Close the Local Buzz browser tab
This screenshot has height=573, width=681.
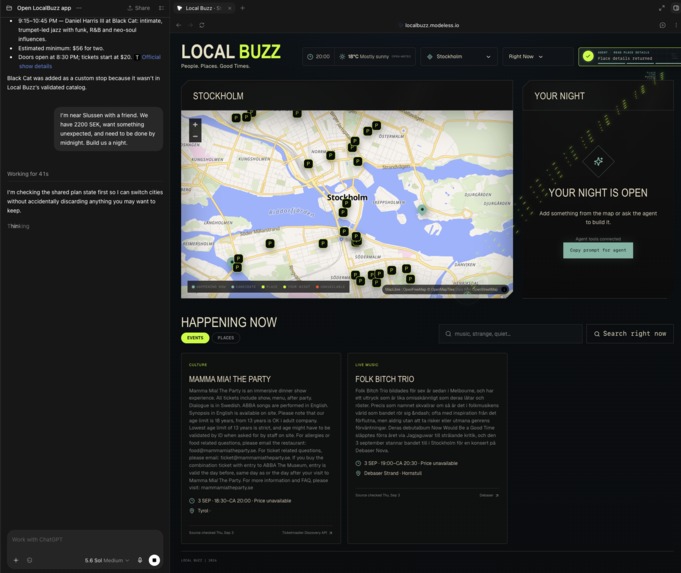[x=230, y=8]
